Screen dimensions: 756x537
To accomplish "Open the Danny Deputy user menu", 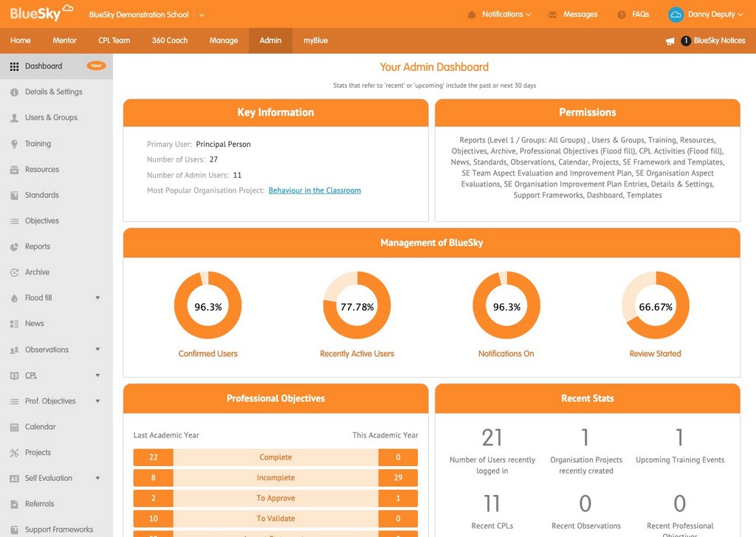I will pos(715,15).
